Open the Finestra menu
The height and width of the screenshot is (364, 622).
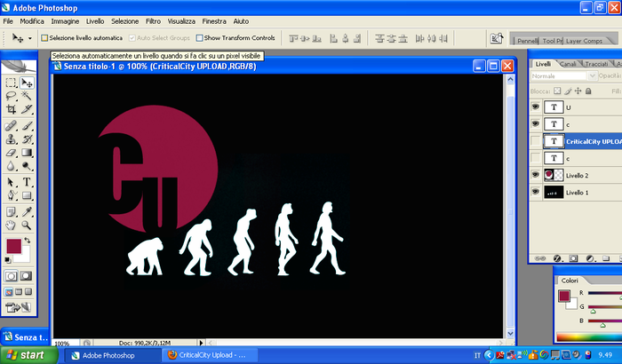click(214, 21)
